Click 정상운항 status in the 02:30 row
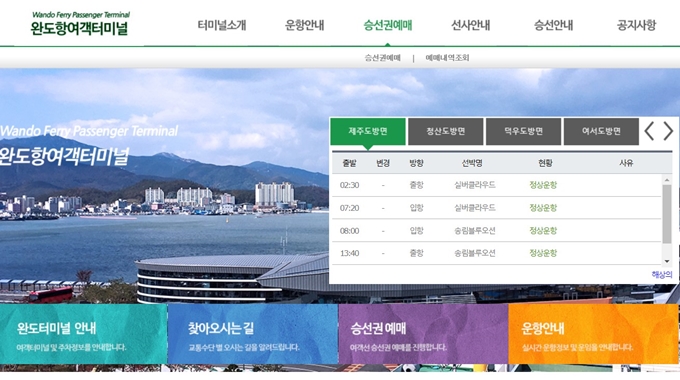Image resolution: width=680 pixels, height=380 pixels. tap(543, 185)
